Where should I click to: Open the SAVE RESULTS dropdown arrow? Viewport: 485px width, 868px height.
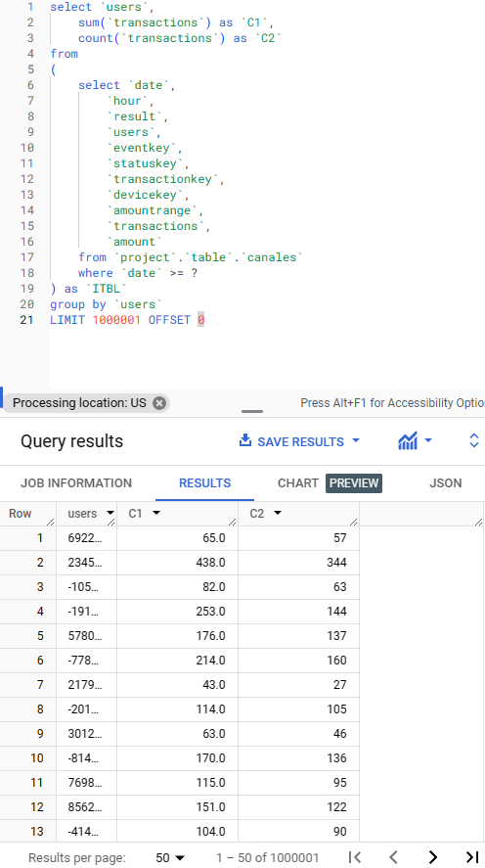click(356, 441)
